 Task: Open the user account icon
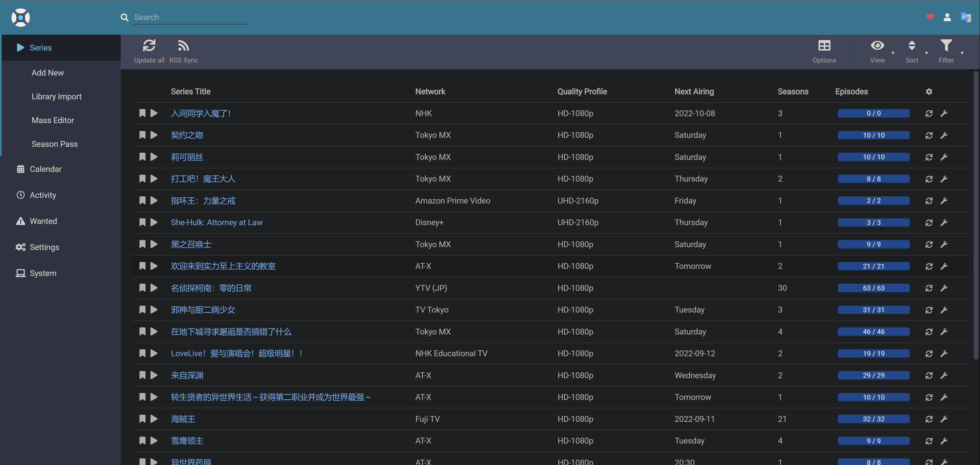coord(947,17)
